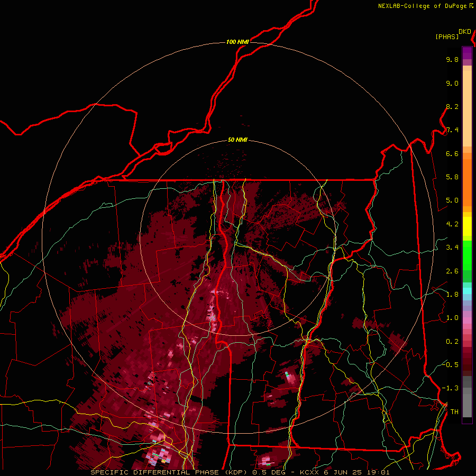Pick the orange band of the color scale
The height and width of the screenshot is (476, 476).
[x=467, y=182]
